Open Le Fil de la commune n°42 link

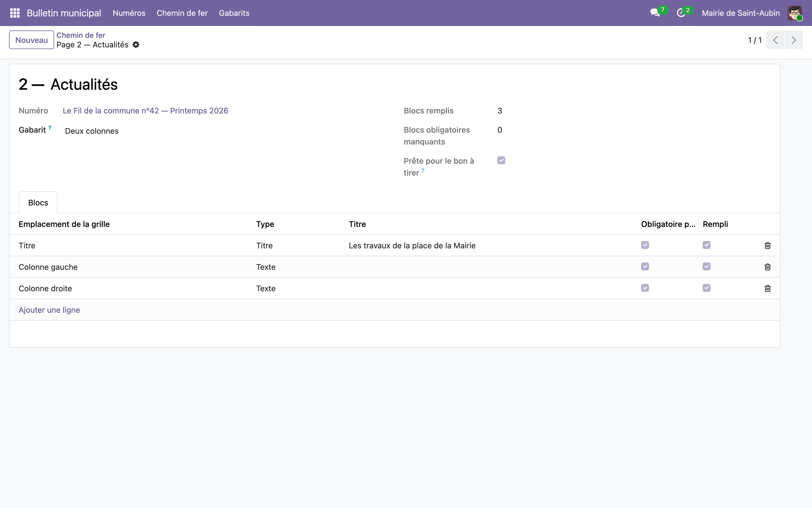145,111
